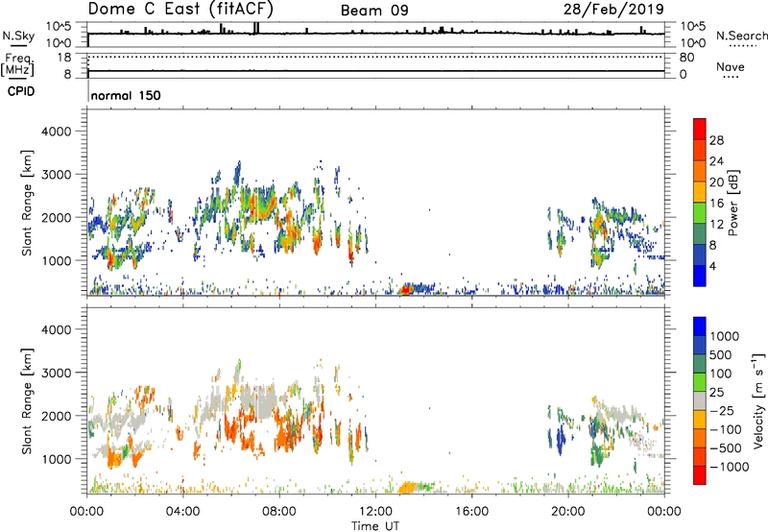Click the '-500' Velocity colorbar tick label

(726, 448)
